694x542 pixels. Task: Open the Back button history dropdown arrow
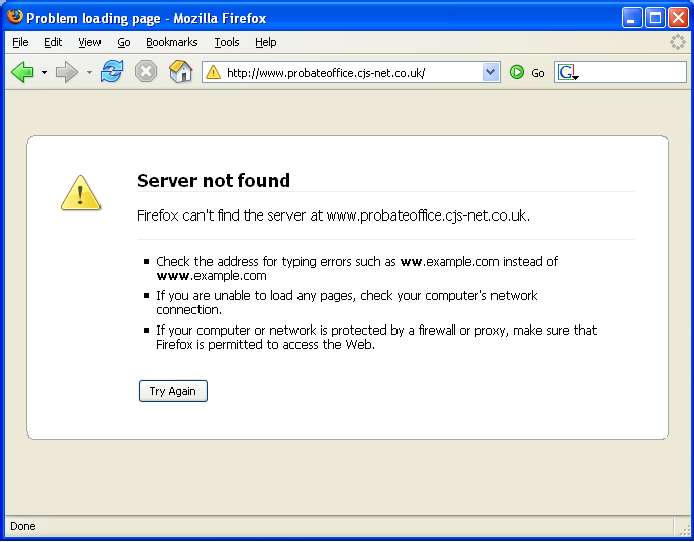click(x=44, y=72)
